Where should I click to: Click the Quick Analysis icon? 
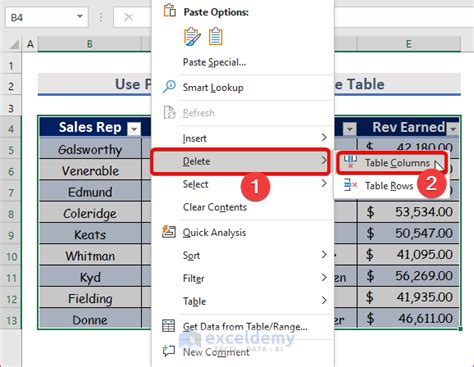click(x=169, y=231)
